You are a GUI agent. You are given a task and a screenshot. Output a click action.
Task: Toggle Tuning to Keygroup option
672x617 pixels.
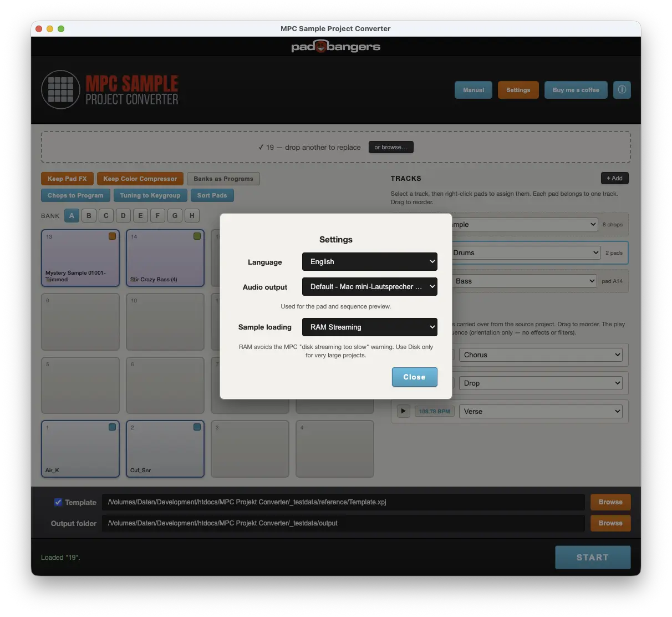pos(150,195)
